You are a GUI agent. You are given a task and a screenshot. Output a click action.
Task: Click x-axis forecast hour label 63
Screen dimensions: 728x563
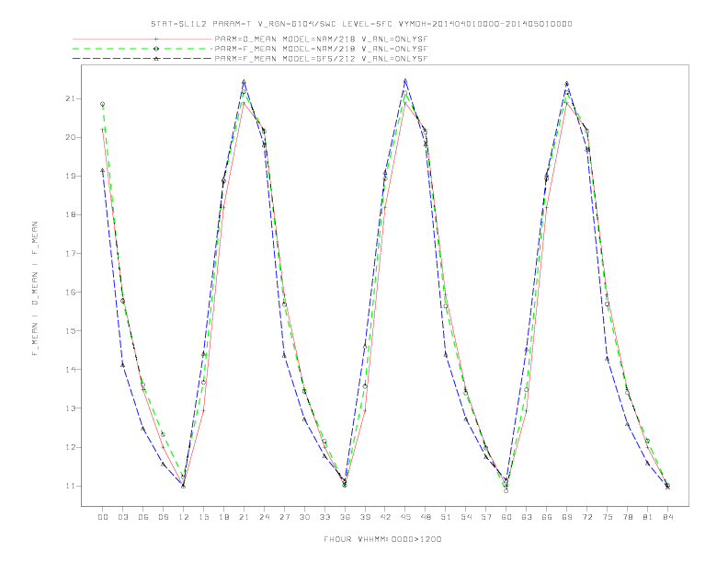(527, 517)
